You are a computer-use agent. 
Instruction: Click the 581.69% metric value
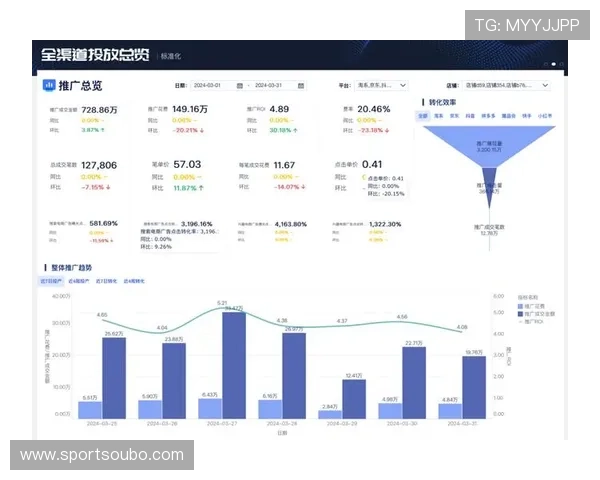104,224
